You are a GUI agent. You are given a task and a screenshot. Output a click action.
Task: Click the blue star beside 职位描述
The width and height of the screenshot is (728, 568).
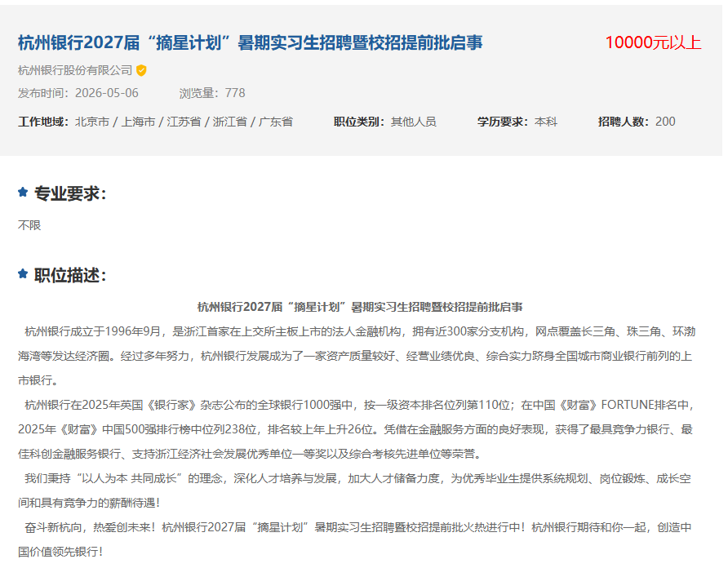(23, 273)
